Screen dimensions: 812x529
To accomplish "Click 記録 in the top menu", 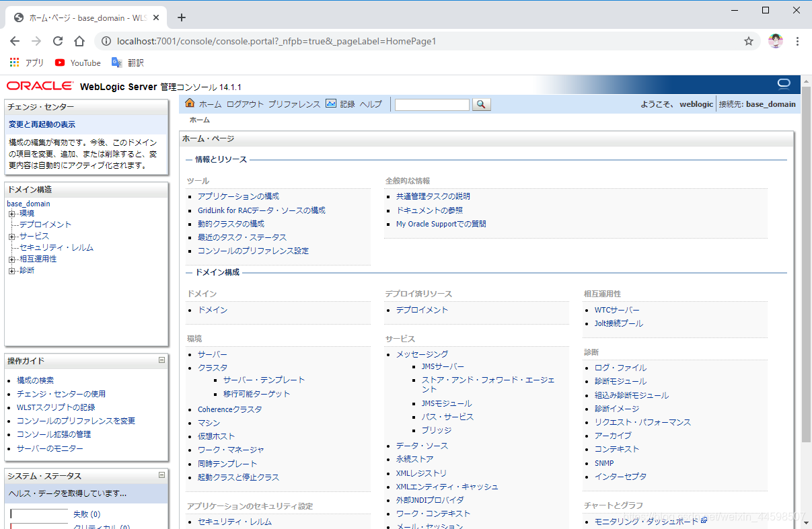I will [x=347, y=104].
